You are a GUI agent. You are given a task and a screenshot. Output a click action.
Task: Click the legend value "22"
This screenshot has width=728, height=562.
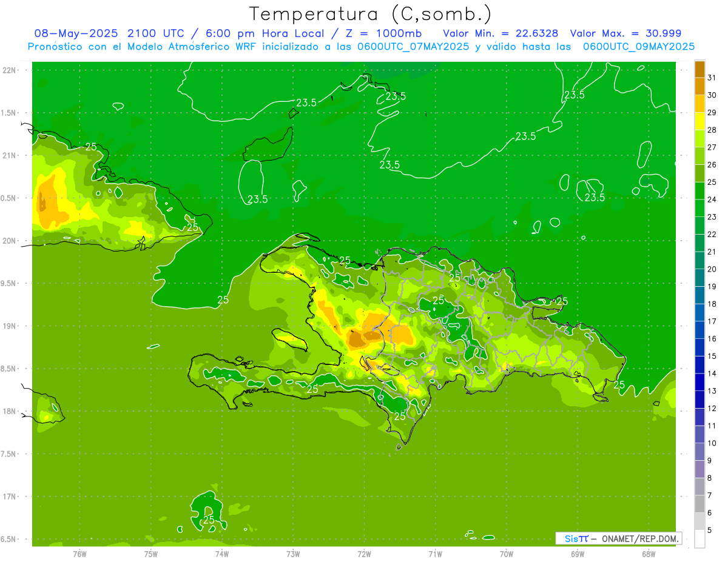[712, 235]
